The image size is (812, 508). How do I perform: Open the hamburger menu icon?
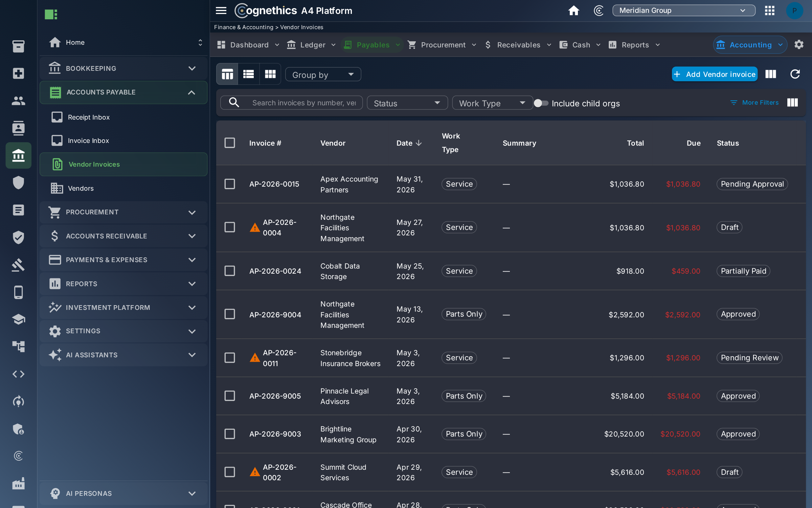[221, 10]
